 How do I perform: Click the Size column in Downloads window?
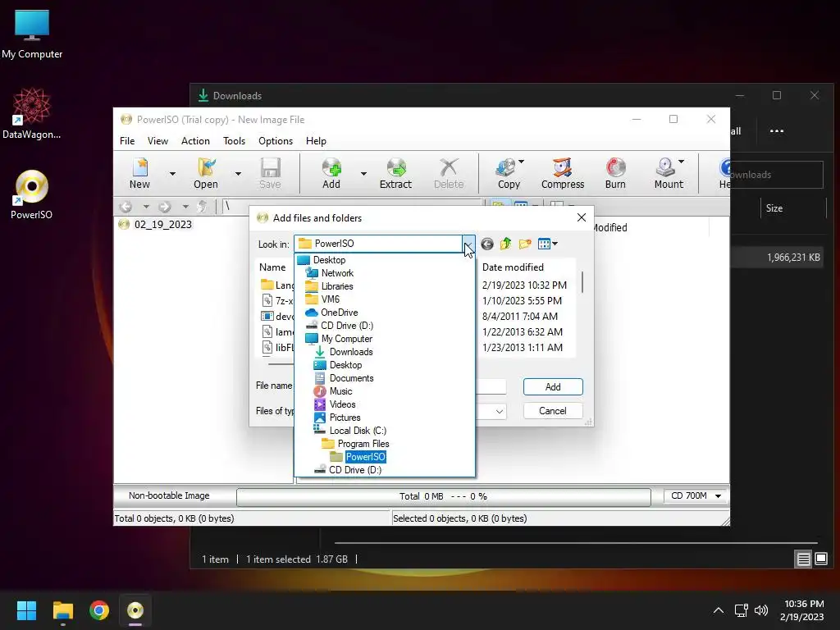(x=774, y=208)
